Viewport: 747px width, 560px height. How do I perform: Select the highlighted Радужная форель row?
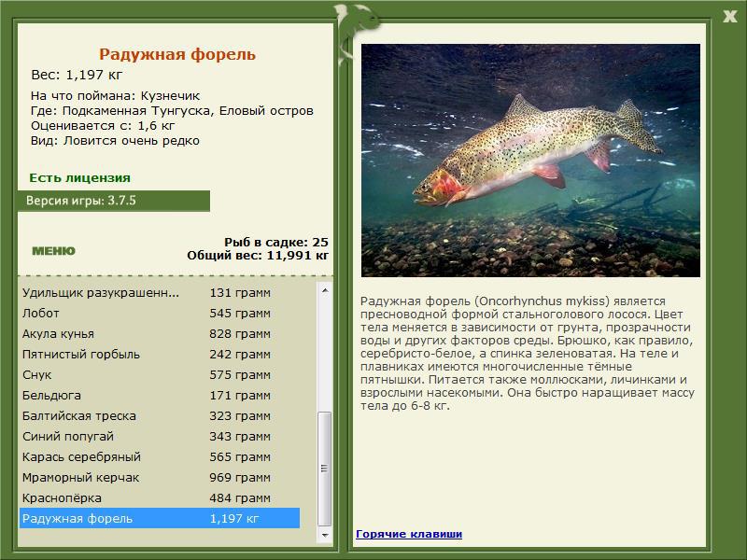pos(160,518)
